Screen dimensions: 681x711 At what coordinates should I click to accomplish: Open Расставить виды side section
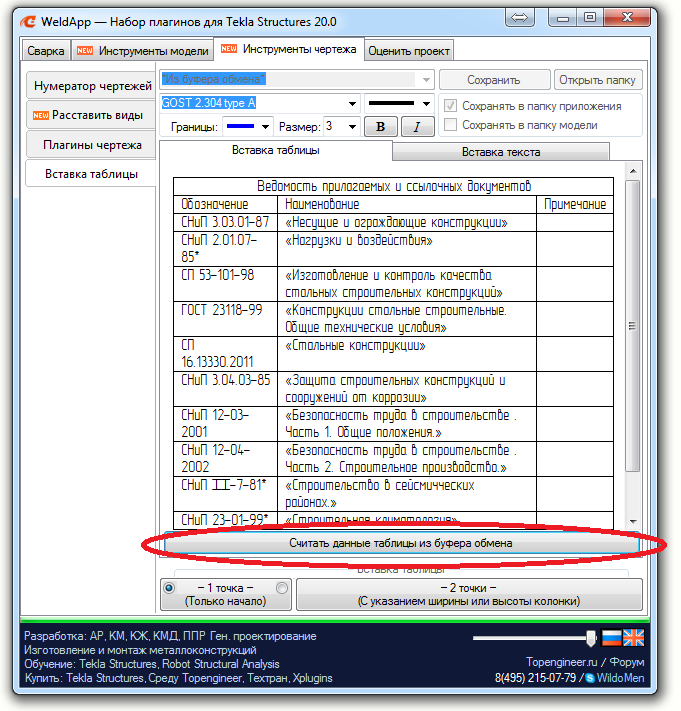(91, 115)
